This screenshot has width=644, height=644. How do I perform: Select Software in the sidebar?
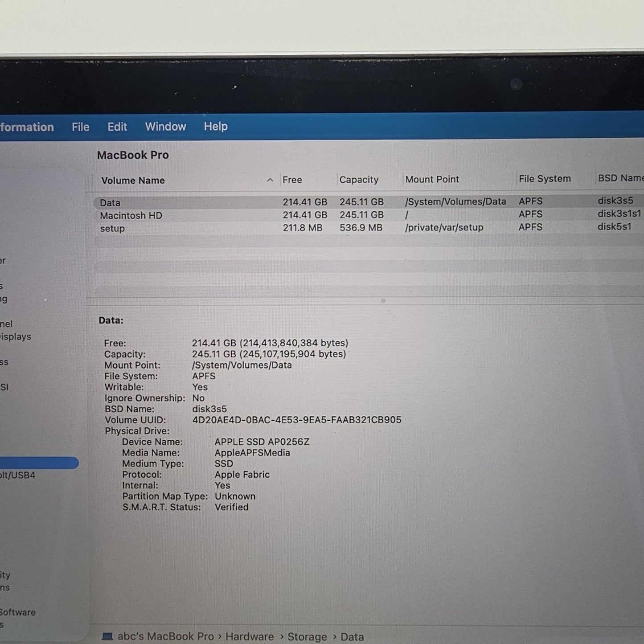point(18,612)
